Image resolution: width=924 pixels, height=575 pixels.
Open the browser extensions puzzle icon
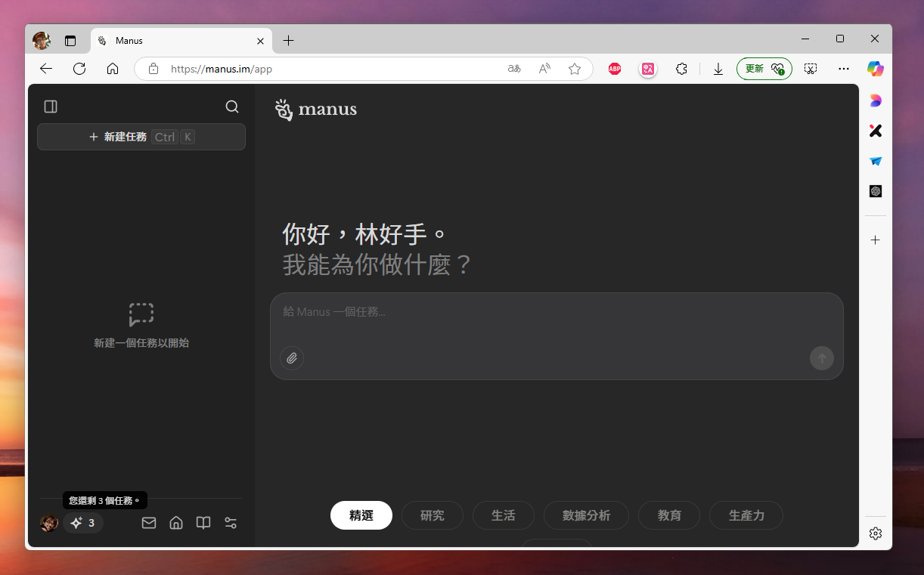pyautogui.click(x=681, y=69)
